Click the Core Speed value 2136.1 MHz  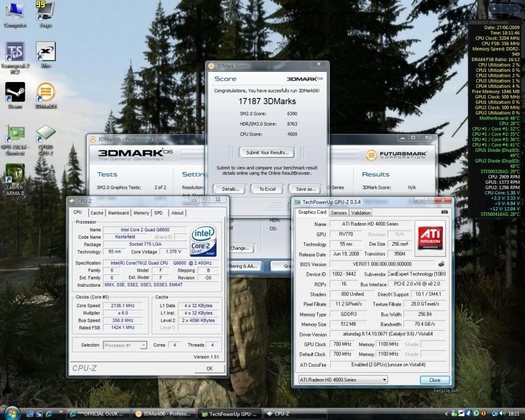[123, 306]
